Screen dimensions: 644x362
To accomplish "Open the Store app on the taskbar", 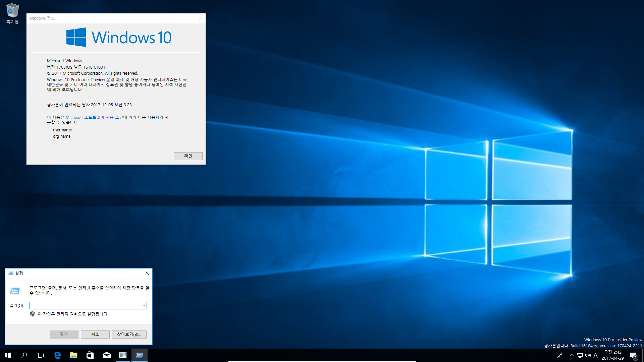I will [x=90, y=355].
